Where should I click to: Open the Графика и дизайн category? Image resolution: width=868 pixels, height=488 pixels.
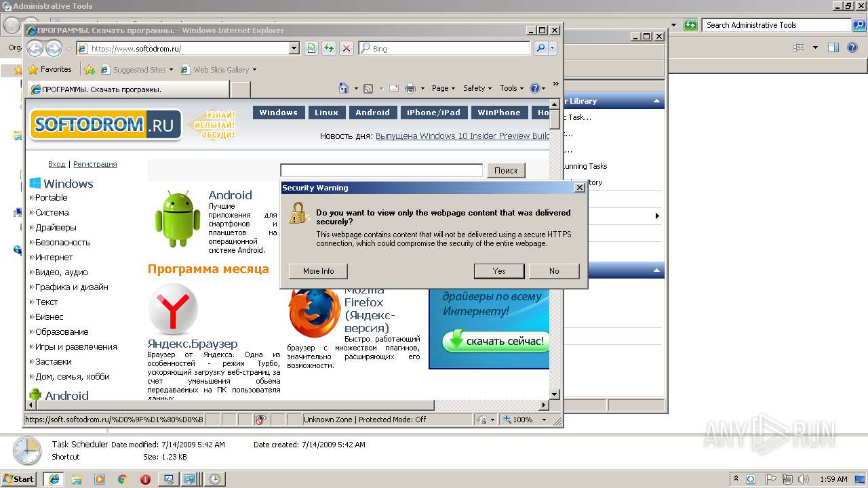pyautogui.click(x=71, y=287)
